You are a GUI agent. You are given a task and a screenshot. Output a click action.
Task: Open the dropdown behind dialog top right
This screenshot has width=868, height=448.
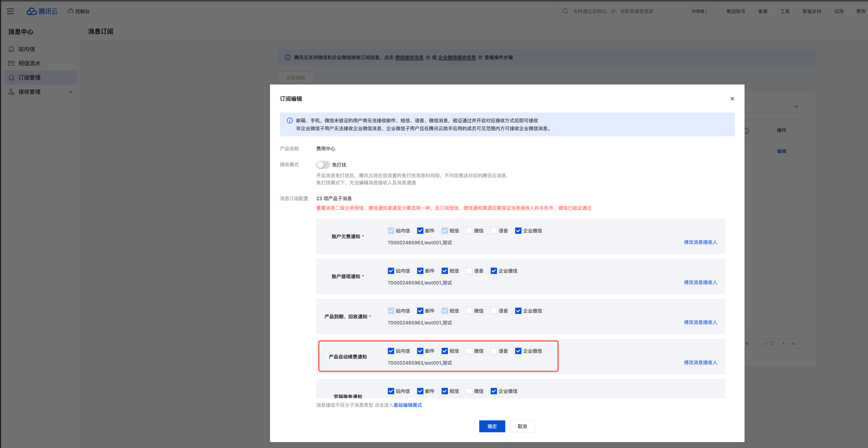[x=796, y=107]
